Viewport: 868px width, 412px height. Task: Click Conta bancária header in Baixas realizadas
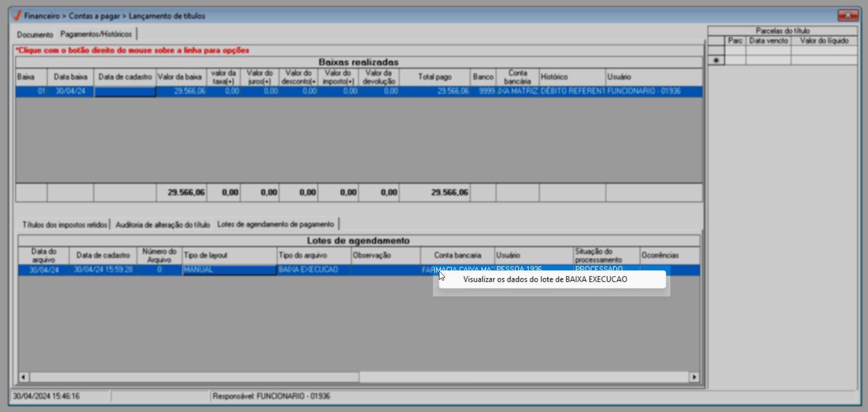[x=517, y=77]
